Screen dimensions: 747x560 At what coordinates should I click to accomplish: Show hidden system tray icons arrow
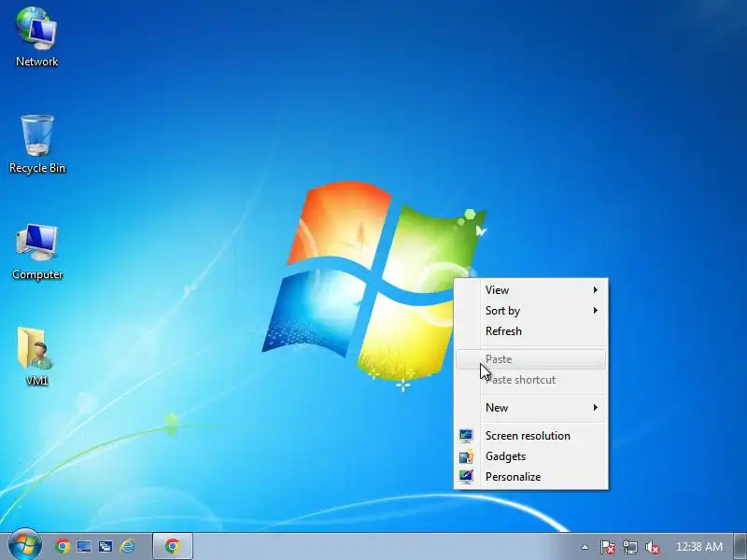tap(585, 547)
